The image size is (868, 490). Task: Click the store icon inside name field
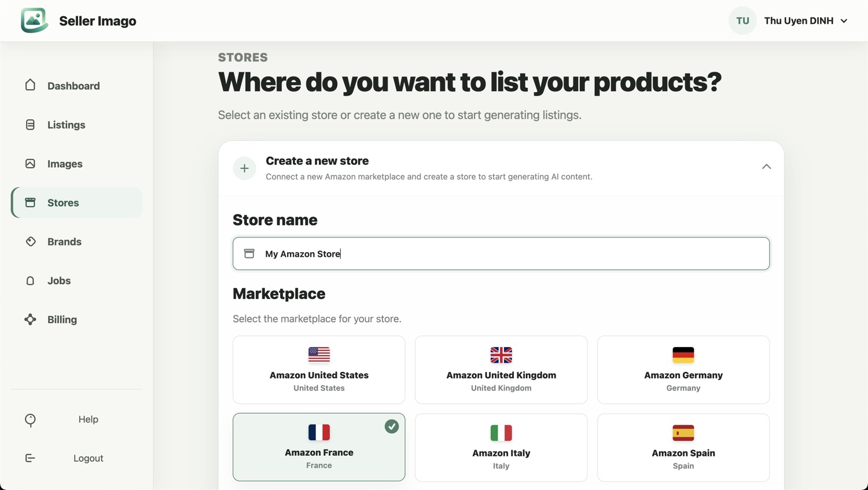[249, 253]
